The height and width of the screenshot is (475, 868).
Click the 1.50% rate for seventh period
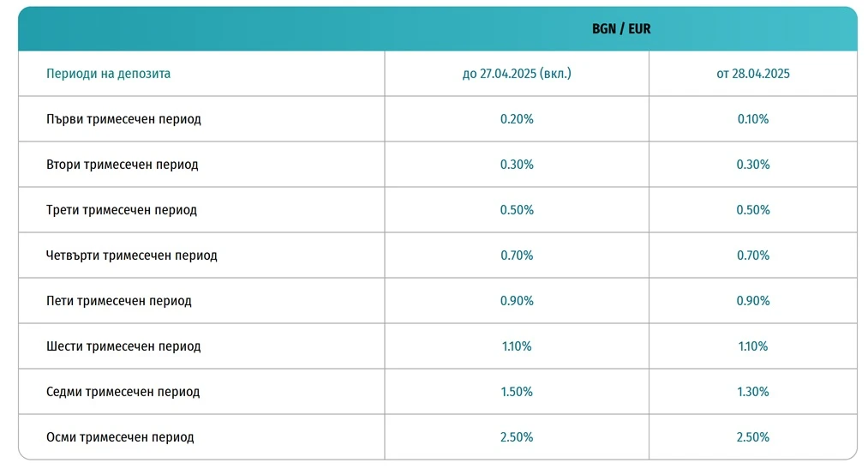[x=517, y=392]
